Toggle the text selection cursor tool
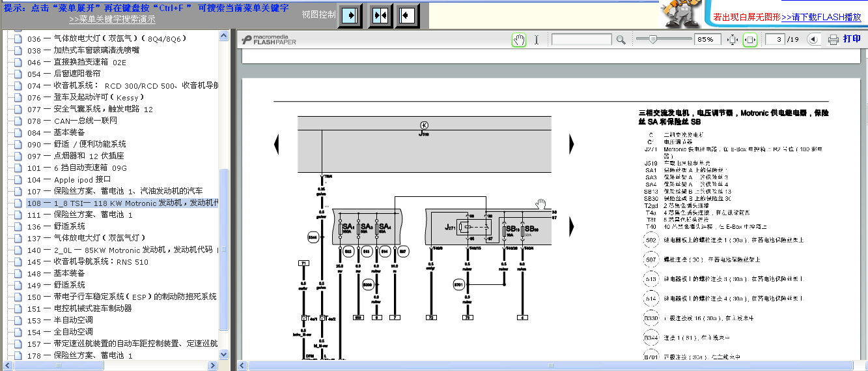The height and width of the screenshot is (371, 868). point(537,40)
